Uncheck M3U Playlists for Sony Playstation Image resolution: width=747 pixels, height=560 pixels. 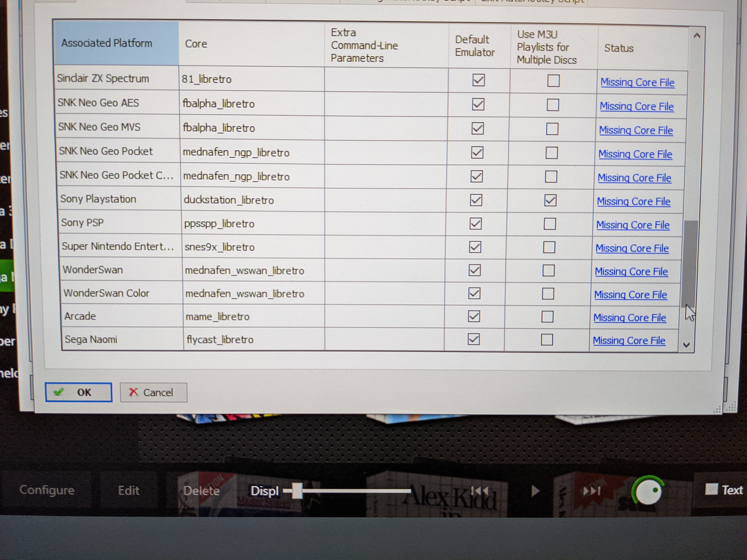tap(550, 201)
